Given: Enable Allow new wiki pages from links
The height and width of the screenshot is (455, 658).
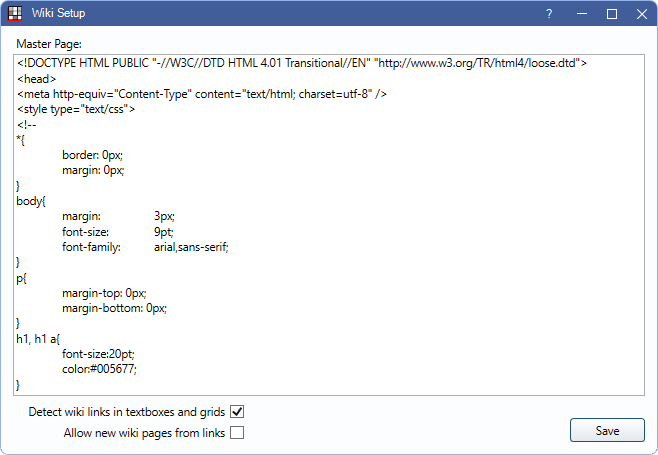Looking at the screenshot, I should (237, 433).
